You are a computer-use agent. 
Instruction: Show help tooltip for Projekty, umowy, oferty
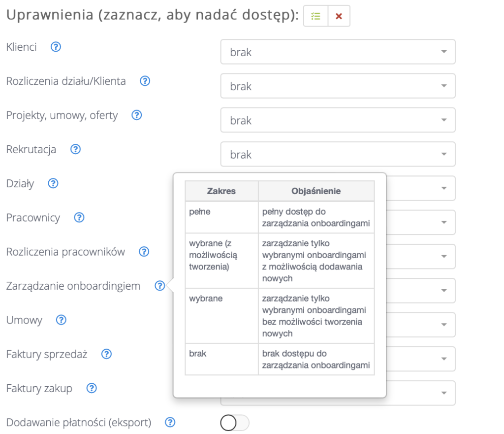(x=137, y=115)
